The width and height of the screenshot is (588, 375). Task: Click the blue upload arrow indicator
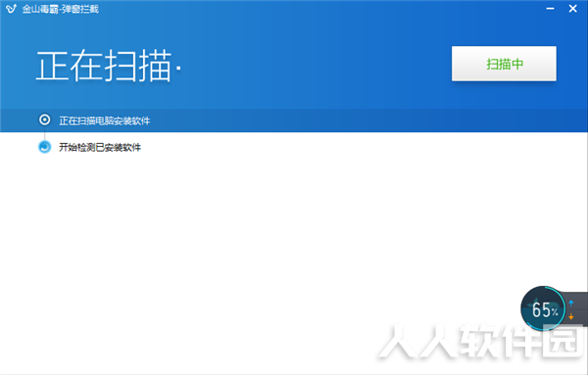click(571, 303)
